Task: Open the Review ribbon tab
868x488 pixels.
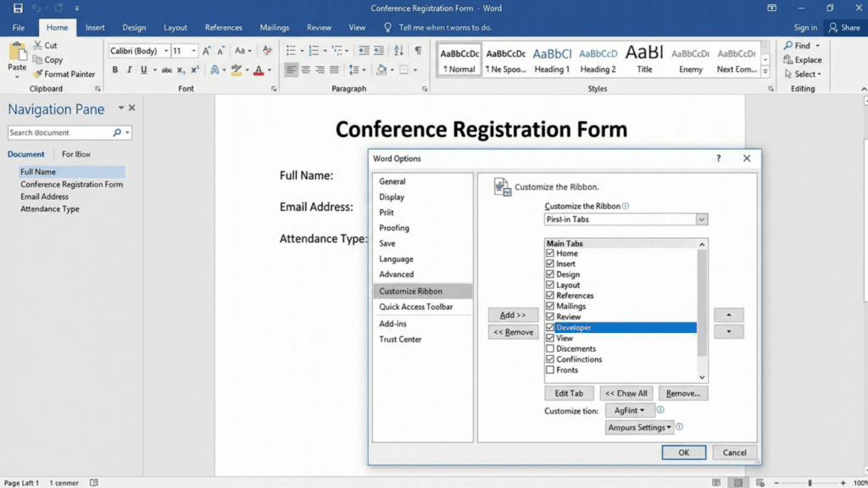Action: click(319, 26)
